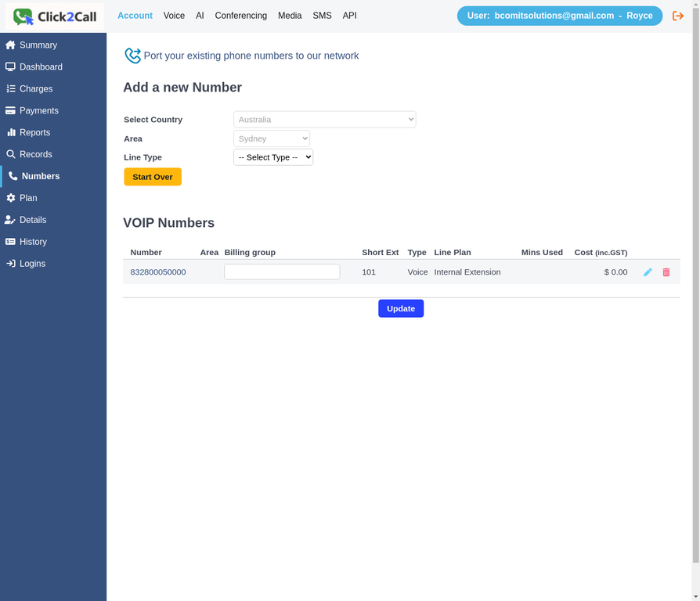This screenshot has width=700, height=601.
Task: Click the phone port icon
Action: point(133,56)
